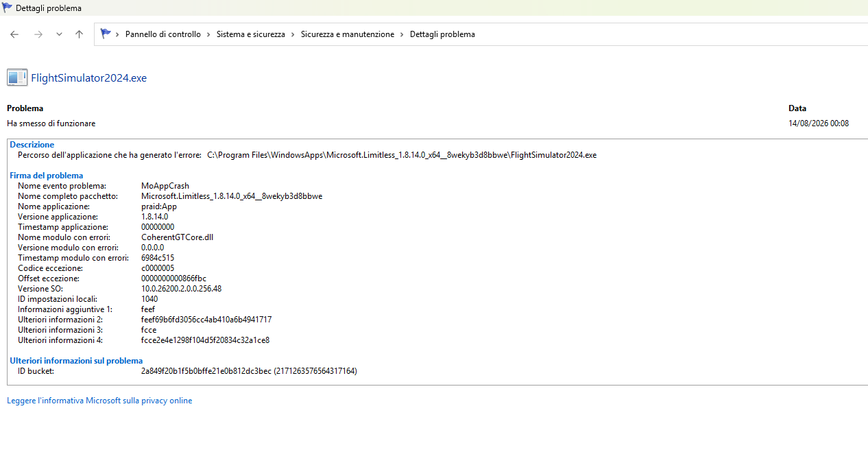Select the bucket ID 2a849f20b1f5b0bffe21e0b812dc3bec value
Screen dimensions: 868x474
[249, 371]
